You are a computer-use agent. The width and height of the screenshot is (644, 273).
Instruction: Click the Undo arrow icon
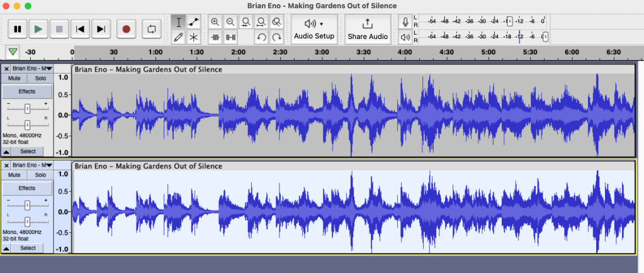tap(261, 37)
